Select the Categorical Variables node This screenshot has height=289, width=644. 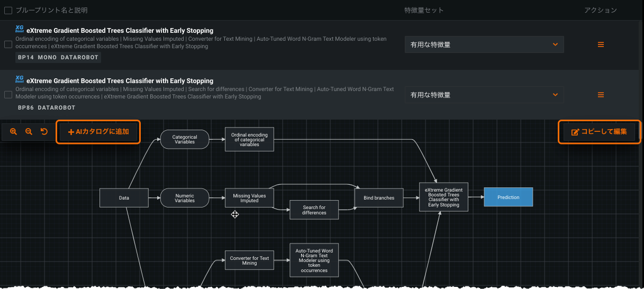tap(185, 139)
